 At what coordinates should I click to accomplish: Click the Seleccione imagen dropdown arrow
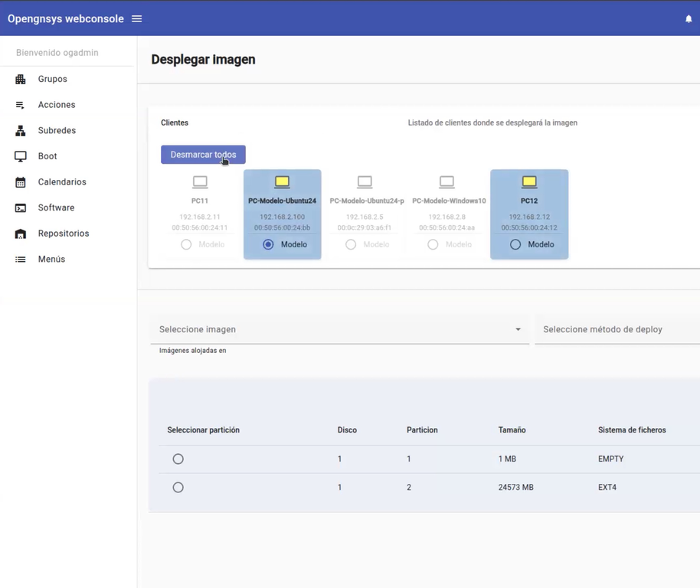click(x=518, y=329)
